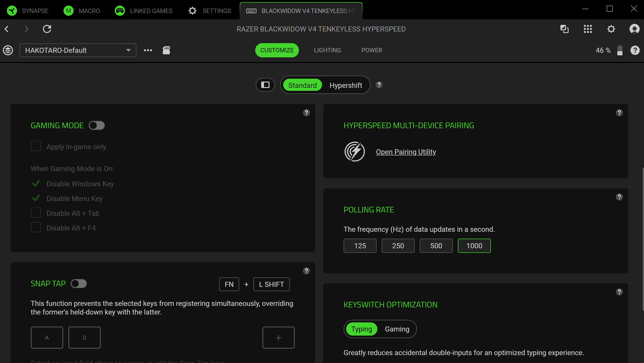644x363 pixels.
Task: Open the Macro module tab
Action: pyautogui.click(x=82, y=11)
